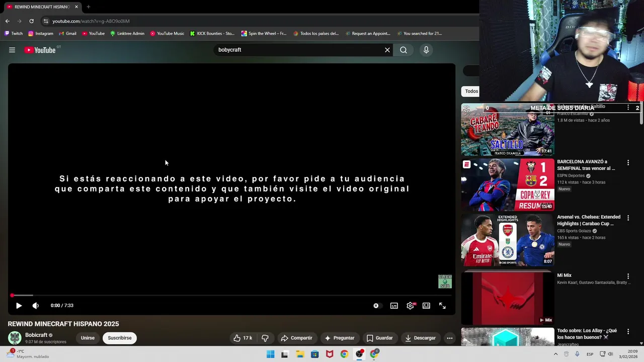Open options menu for Arsenal vs. Chelsea video
This screenshot has width=644, height=362.
point(628,218)
